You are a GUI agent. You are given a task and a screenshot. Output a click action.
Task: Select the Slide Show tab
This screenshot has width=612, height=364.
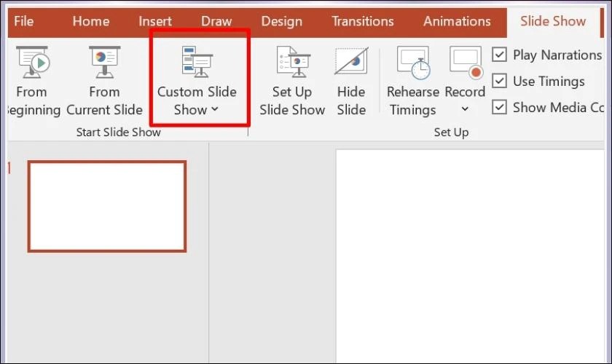point(553,21)
